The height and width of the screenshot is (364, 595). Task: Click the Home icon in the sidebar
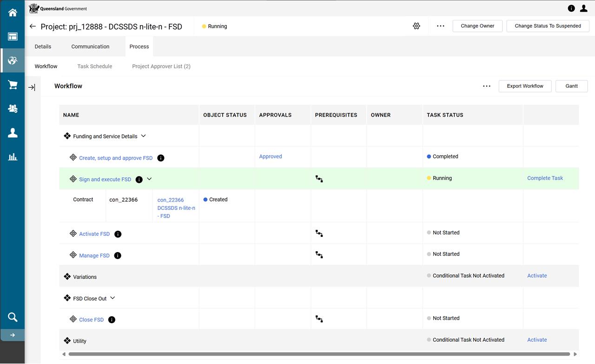[x=13, y=13]
